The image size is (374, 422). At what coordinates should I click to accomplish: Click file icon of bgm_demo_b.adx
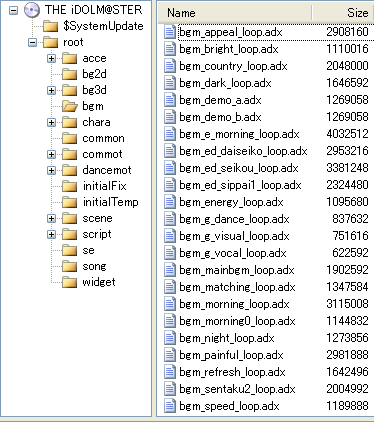(170, 117)
